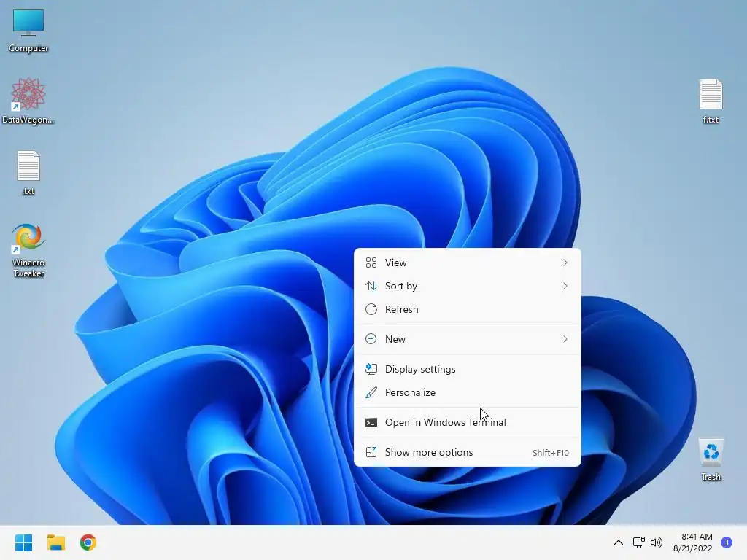Viewport: 747px width, 560px height.
Task: Open network status tray icon
Action: (638, 542)
